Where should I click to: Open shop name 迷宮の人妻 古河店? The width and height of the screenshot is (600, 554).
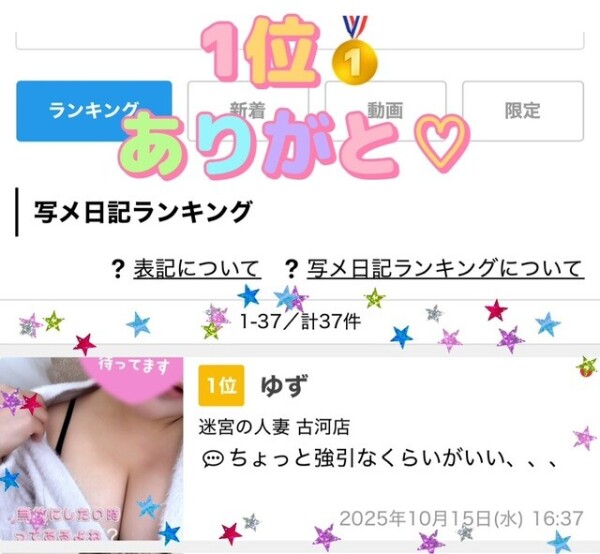click(x=274, y=427)
